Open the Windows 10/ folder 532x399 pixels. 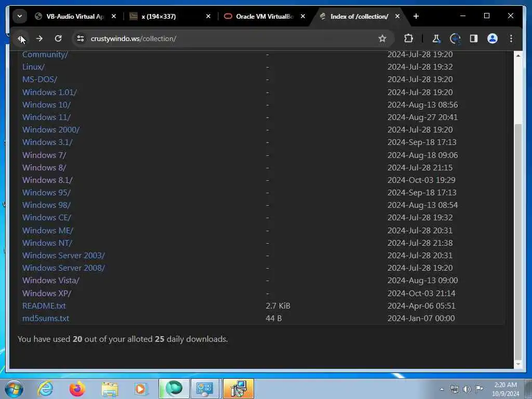46,105
